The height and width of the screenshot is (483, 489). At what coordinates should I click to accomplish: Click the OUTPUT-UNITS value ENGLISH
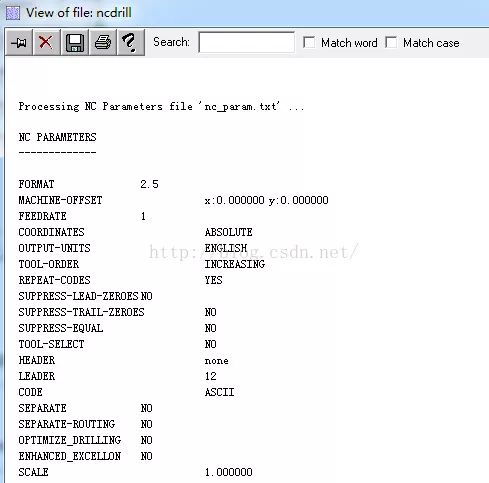226,248
